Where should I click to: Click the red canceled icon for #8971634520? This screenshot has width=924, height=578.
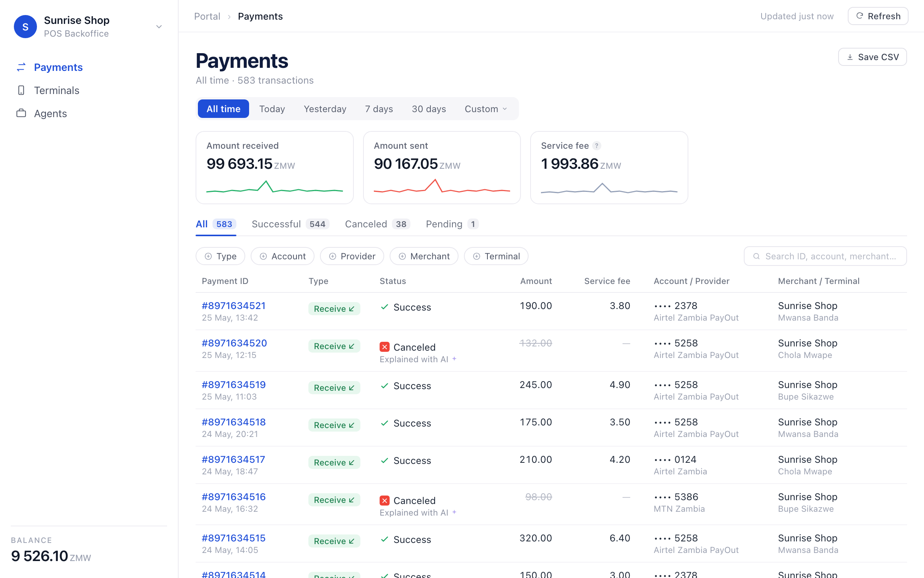(x=385, y=347)
